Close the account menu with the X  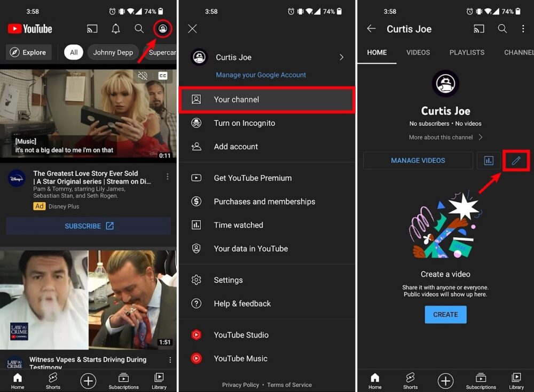pos(193,29)
